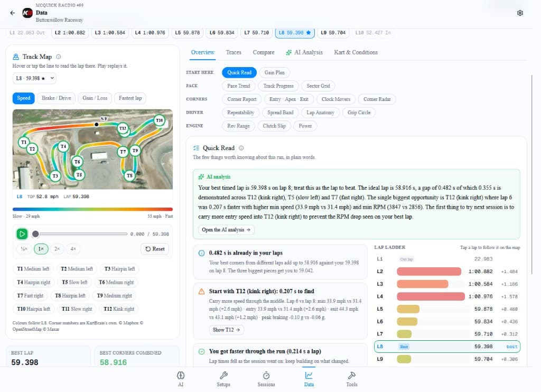Viewport: 541px width, 392px height.
Task: Reset the lap replay
Action: pyautogui.click(x=155, y=249)
